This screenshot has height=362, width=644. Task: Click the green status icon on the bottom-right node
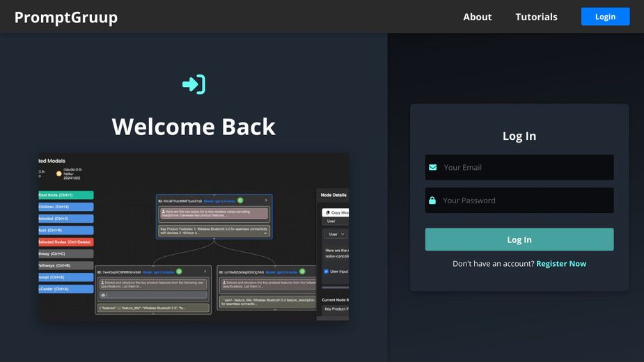click(x=301, y=271)
